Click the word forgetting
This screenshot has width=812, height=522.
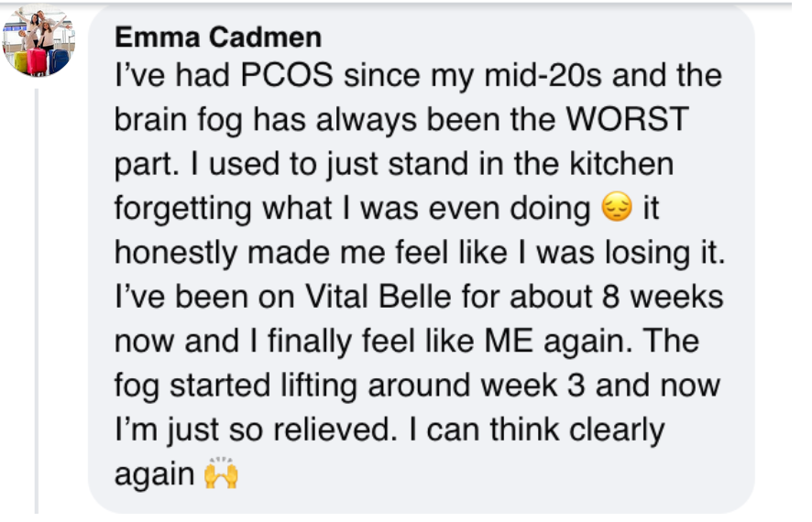pyautogui.click(x=182, y=209)
